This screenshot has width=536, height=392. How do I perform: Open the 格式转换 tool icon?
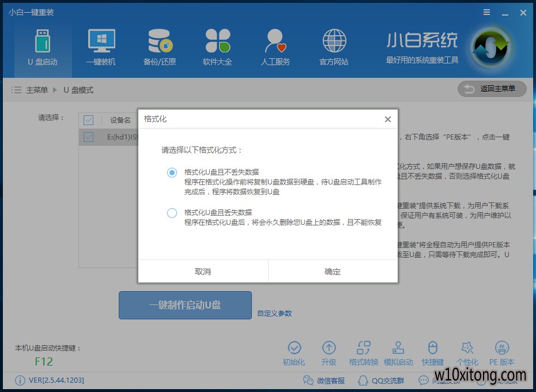[x=363, y=348]
